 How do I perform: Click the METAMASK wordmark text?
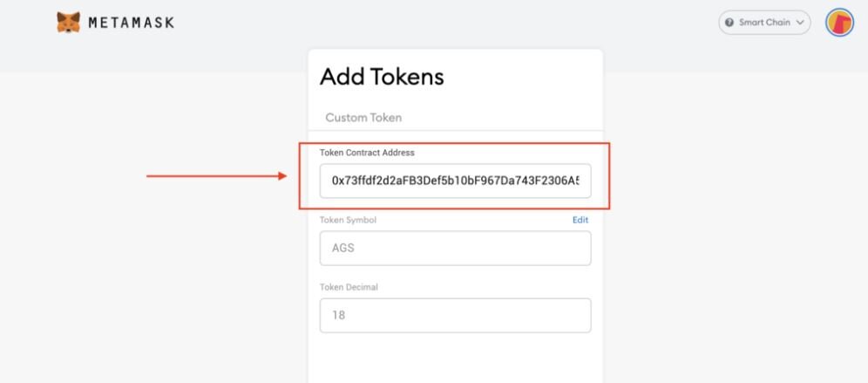point(130,22)
